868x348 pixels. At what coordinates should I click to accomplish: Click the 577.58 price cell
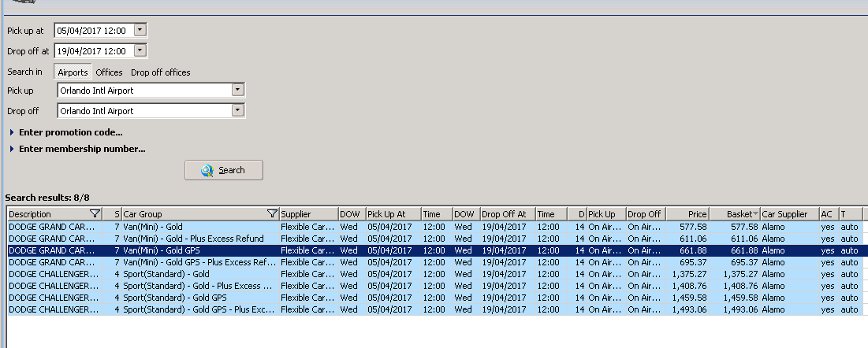pos(687,227)
